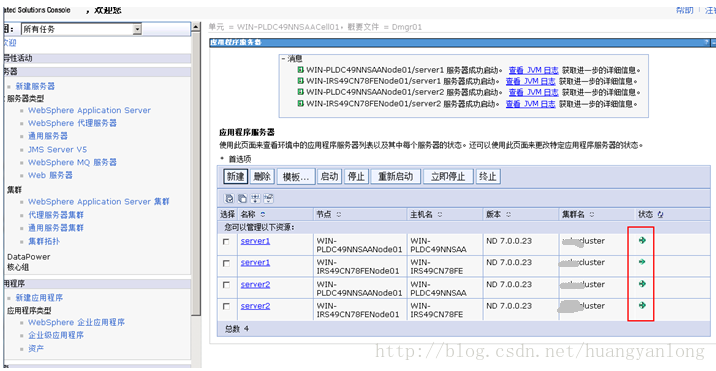The width and height of the screenshot is (716, 371).
Task: Open 集群拓扑 in navigation
Action: click(44, 241)
